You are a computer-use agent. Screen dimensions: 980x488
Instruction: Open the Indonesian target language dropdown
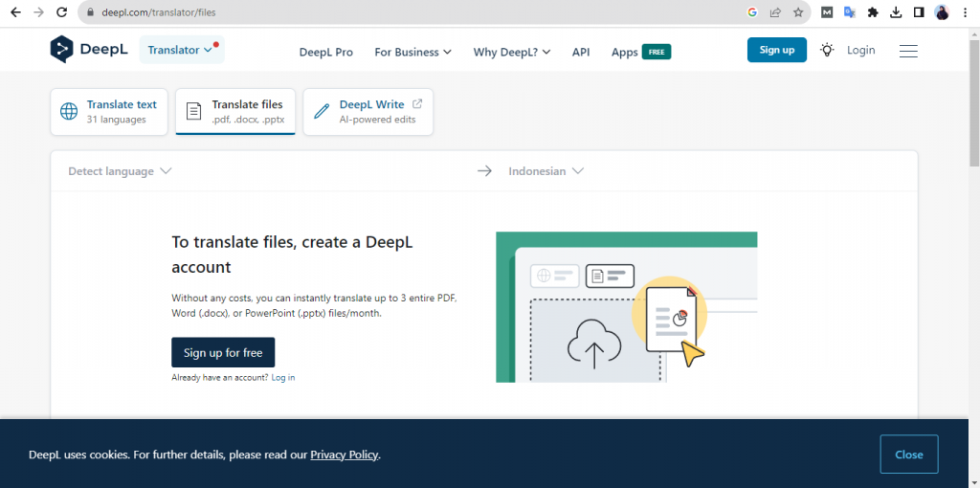tap(546, 171)
